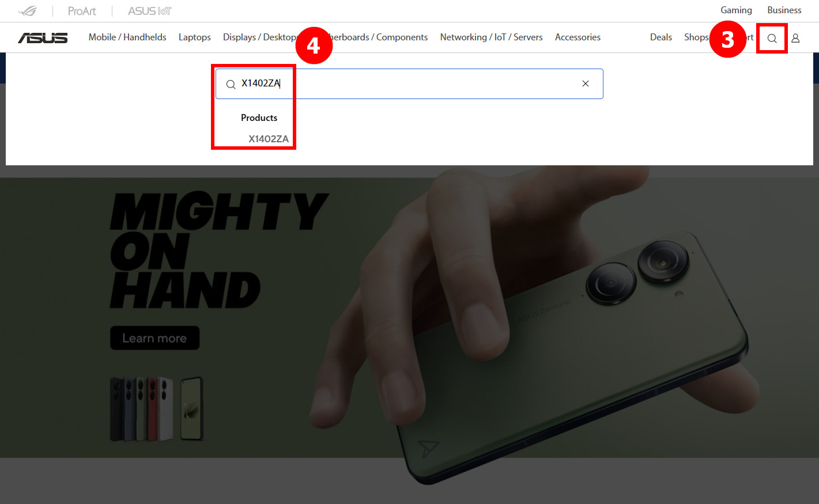Open the user account icon

tap(795, 39)
